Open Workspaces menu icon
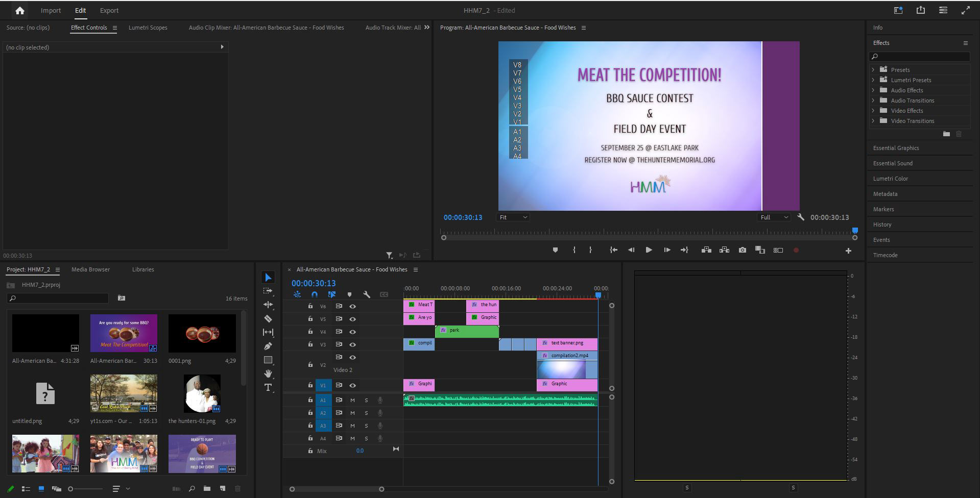The image size is (980, 498). [943, 10]
